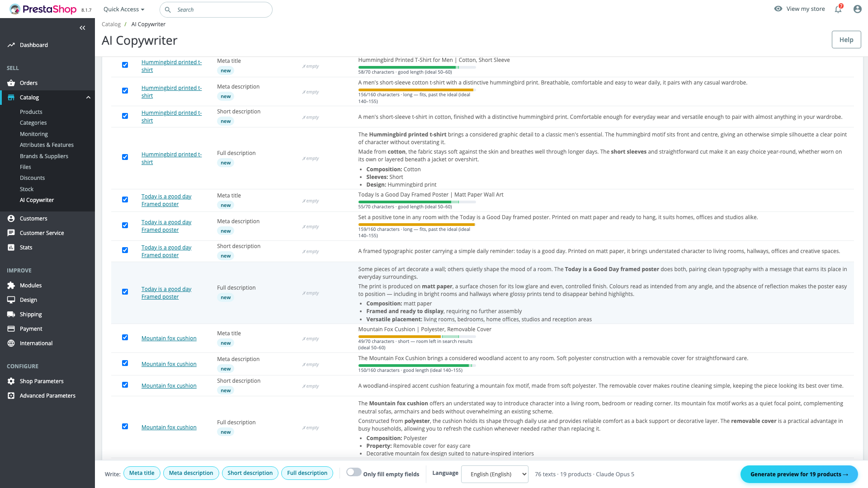Open Today is a good day Full description link
Viewport: 868px width, 488px height.
(x=166, y=293)
